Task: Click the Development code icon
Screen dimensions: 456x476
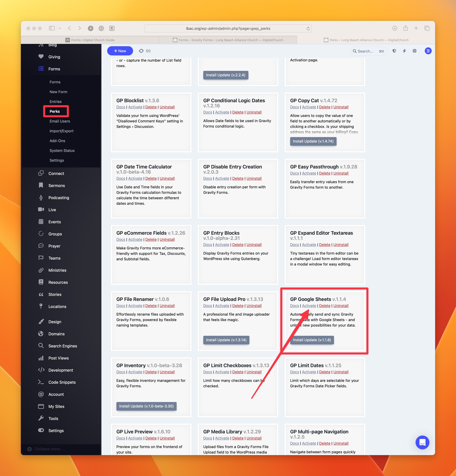Action: point(41,370)
